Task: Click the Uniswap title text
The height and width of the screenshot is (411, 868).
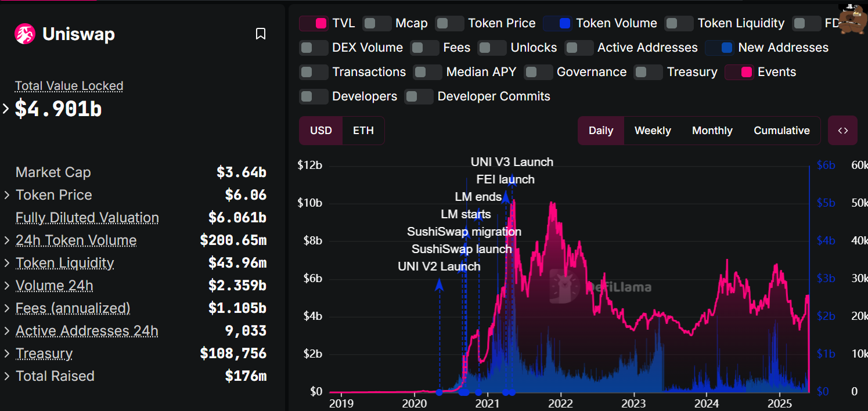Action: tap(78, 34)
